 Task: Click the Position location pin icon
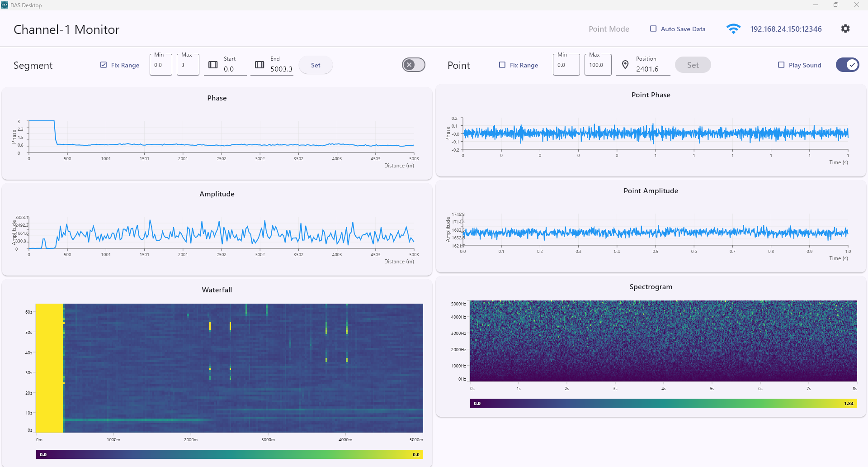[x=625, y=65]
